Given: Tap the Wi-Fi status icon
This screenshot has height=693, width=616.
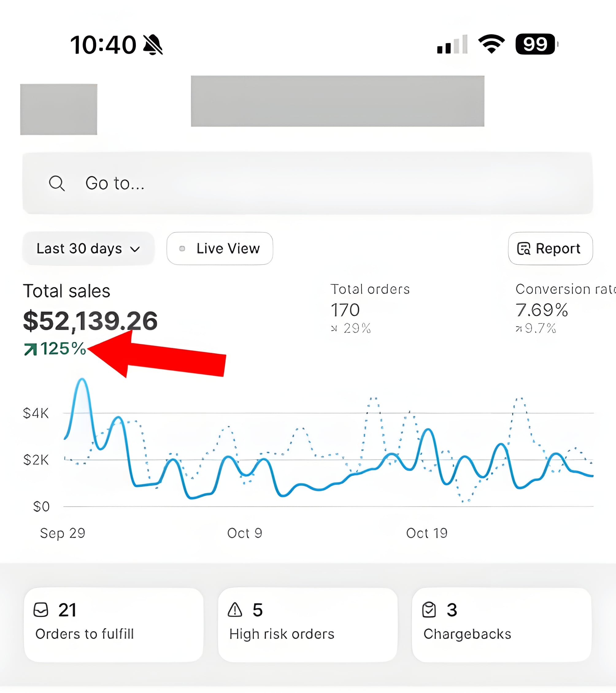Looking at the screenshot, I should 491,44.
